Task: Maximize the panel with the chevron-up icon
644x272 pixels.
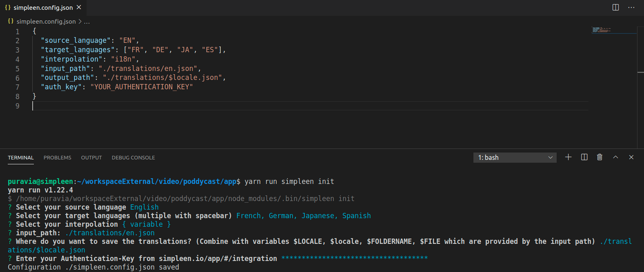Action: pyautogui.click(x=615, y=157)
